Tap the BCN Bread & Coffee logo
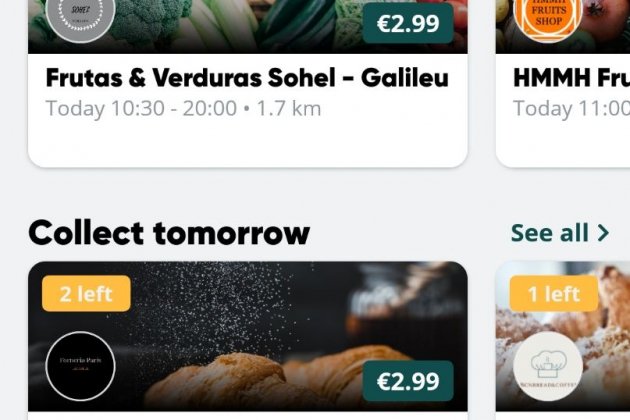The height and width of the screenshot is (420, 630). tap(548, 367)
